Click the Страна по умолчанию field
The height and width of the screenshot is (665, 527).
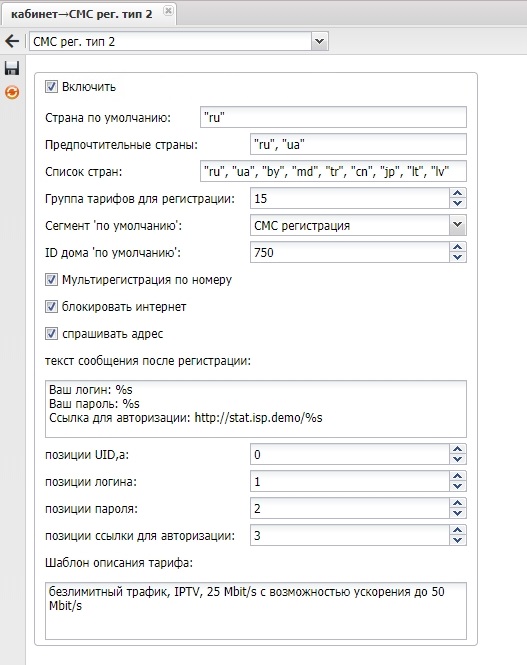(333, 117)
